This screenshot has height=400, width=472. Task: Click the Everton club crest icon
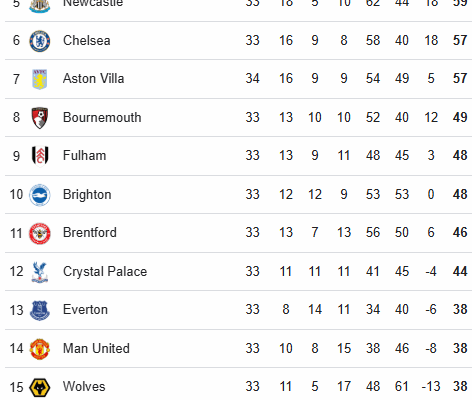(40, 310)
